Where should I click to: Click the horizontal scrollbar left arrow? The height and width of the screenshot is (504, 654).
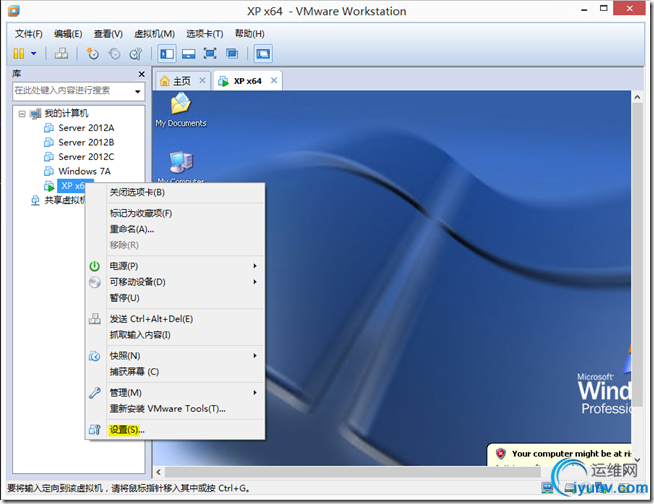coord(158,472)
